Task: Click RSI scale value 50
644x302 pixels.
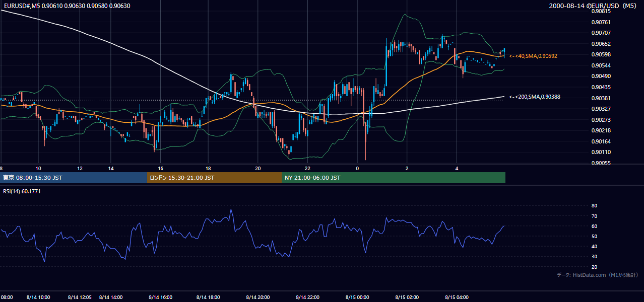Action: (594, 236)
